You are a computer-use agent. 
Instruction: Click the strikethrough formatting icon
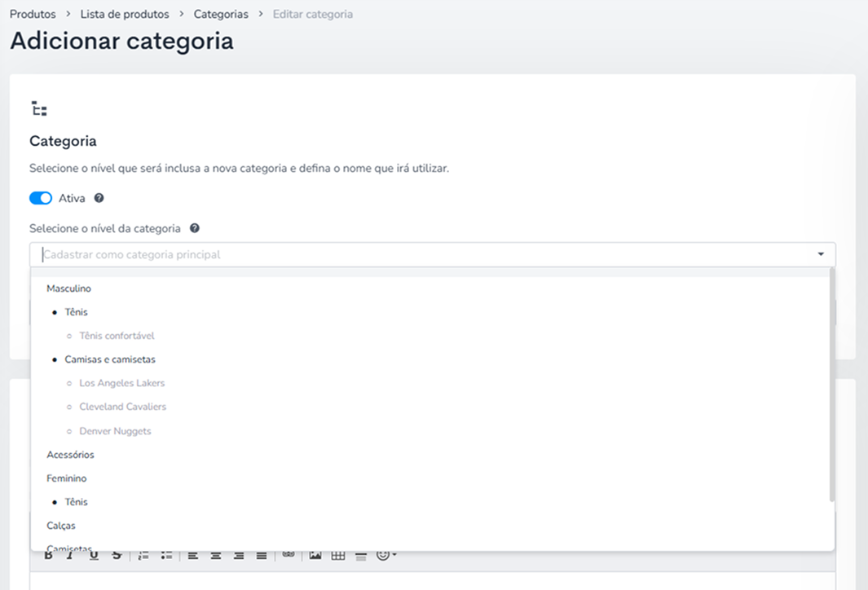(x=117, y=556)
